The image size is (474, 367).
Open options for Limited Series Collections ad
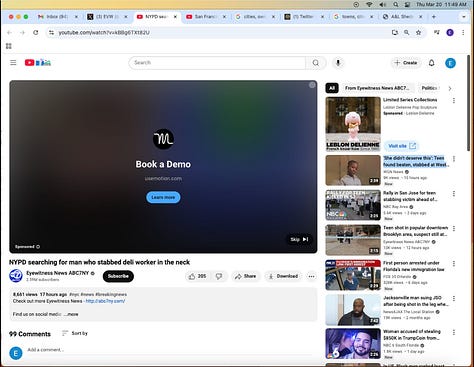(454, 100)
